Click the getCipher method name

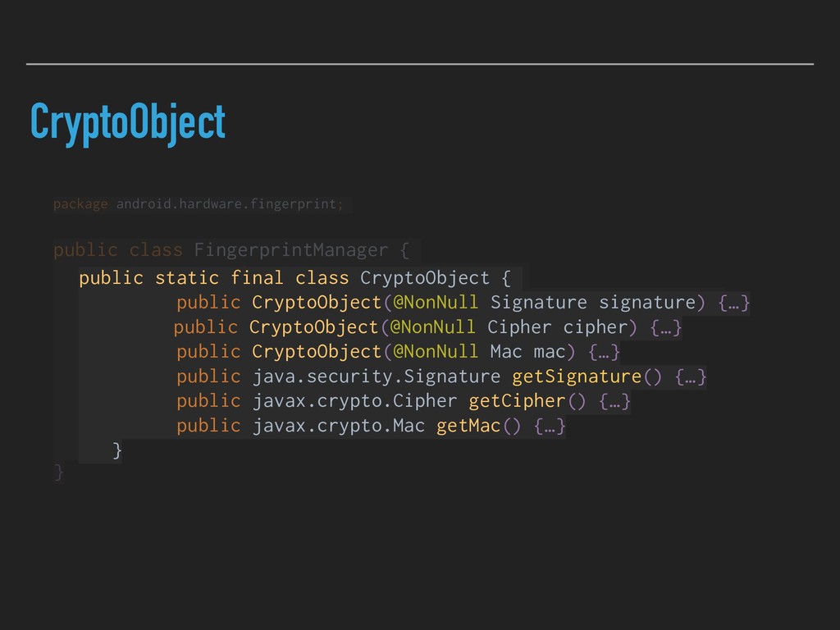[x=517, y=401]
